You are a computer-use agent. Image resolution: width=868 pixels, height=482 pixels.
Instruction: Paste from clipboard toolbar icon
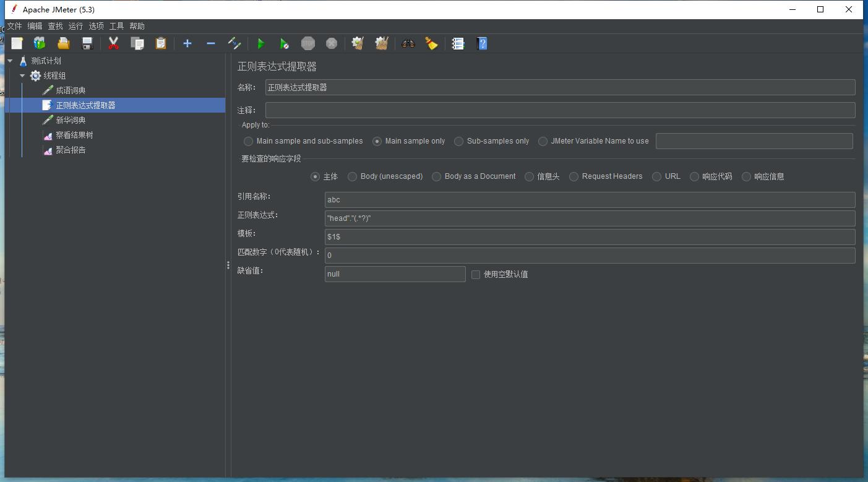[x=161, y=43]
